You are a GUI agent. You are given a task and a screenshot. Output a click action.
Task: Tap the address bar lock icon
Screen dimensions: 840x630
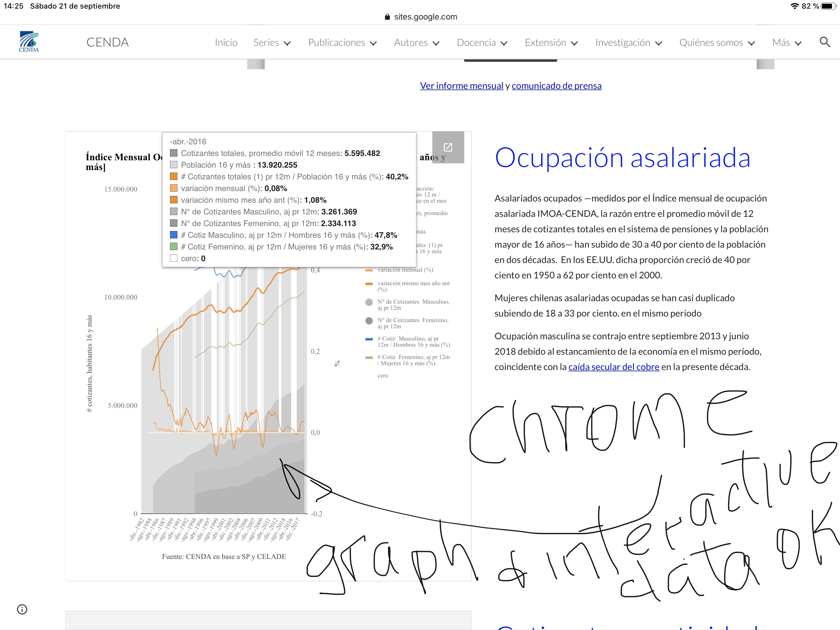pyautogui.click(x=387, y=17)
